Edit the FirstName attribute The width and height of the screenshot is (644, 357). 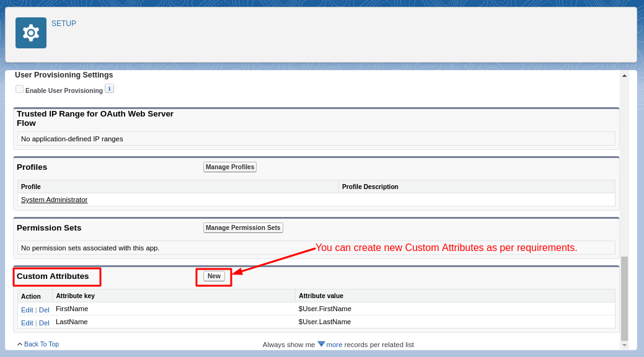[x=27, y=309]
